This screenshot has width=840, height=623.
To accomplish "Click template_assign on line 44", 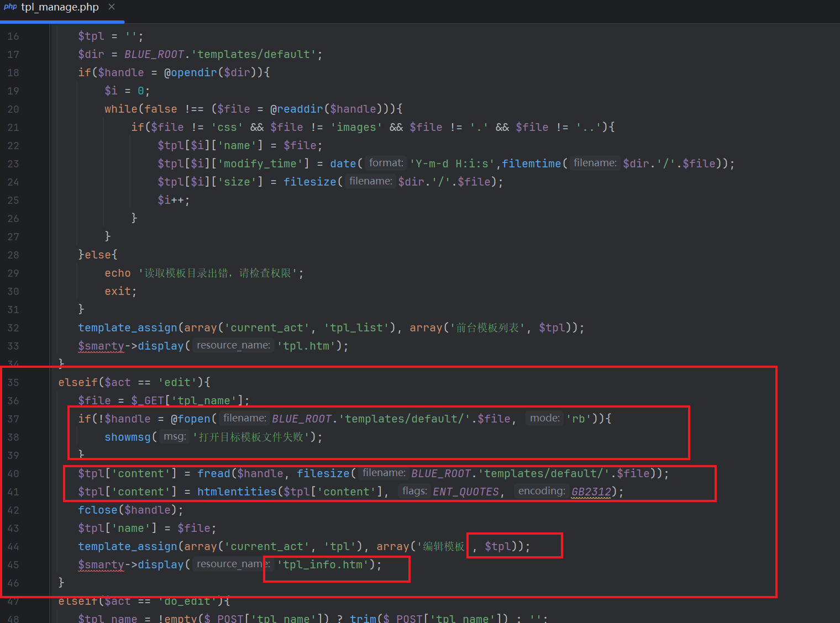I will tap(128, 546).
